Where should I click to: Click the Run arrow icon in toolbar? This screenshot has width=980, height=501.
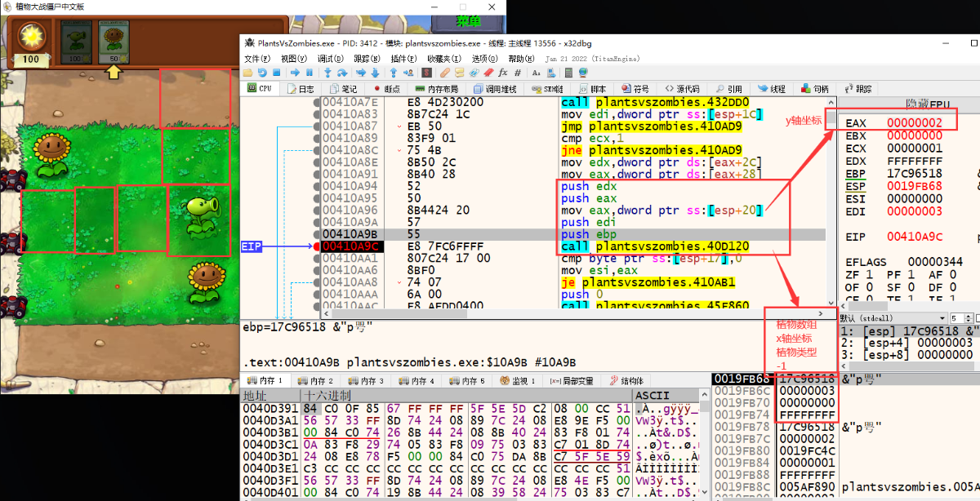295,72
